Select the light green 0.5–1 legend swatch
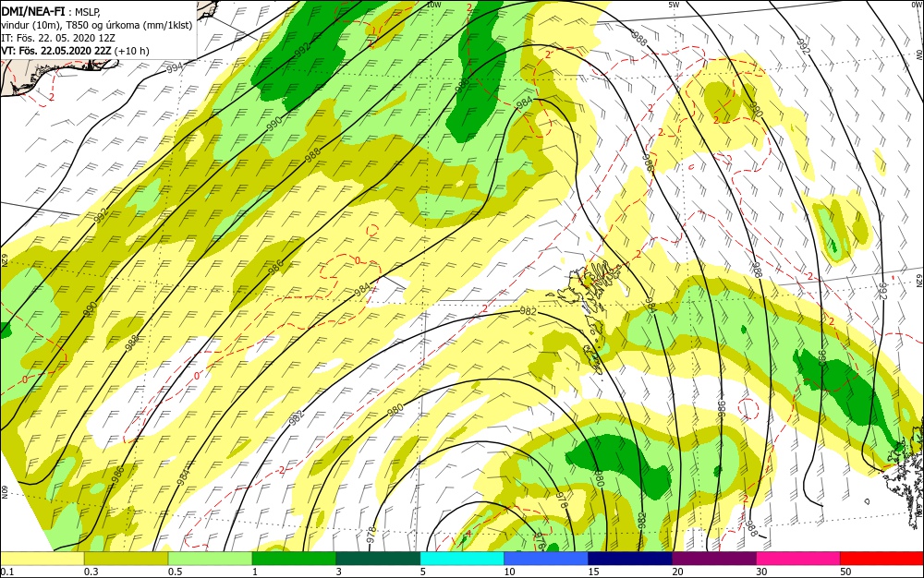The image size is (924, 578). [x=211, y=559]
